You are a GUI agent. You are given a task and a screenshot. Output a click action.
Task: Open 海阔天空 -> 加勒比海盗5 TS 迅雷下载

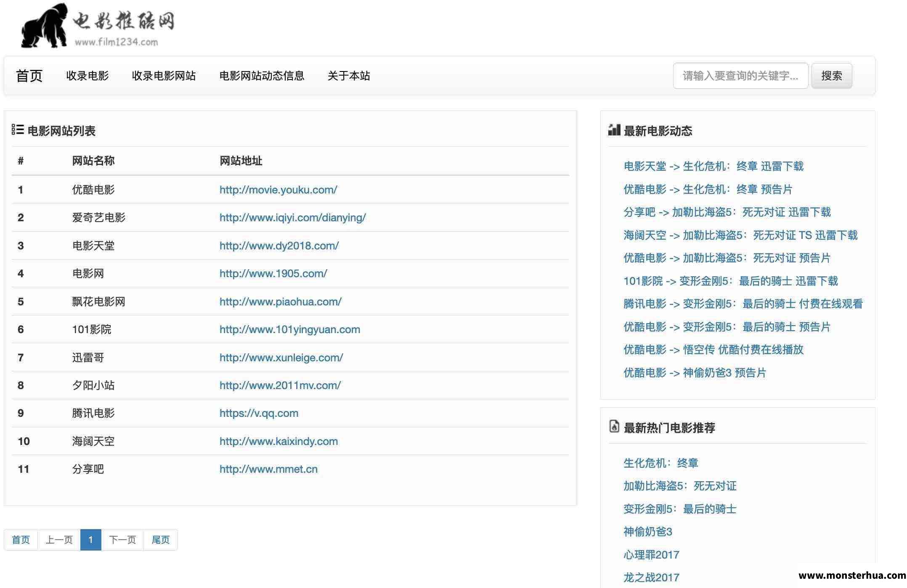[x=740, y=235]
